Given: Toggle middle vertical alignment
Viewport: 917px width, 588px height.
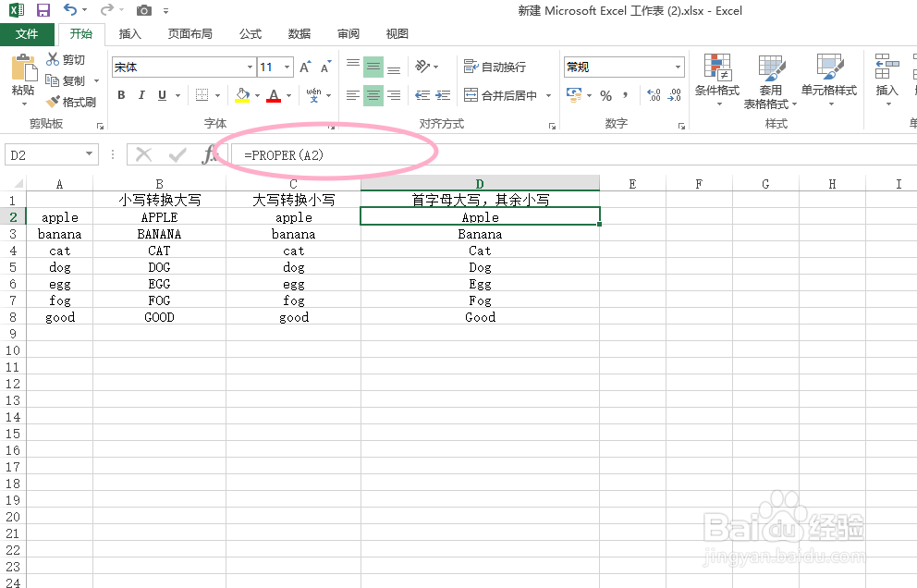Looking at the screenshot, I should 373,67.
